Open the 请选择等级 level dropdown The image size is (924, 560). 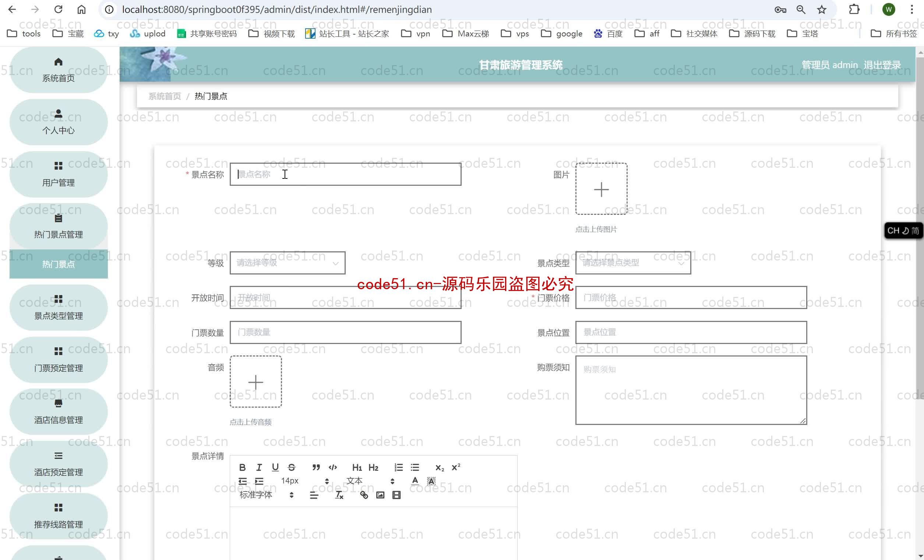tap(288, 263)
